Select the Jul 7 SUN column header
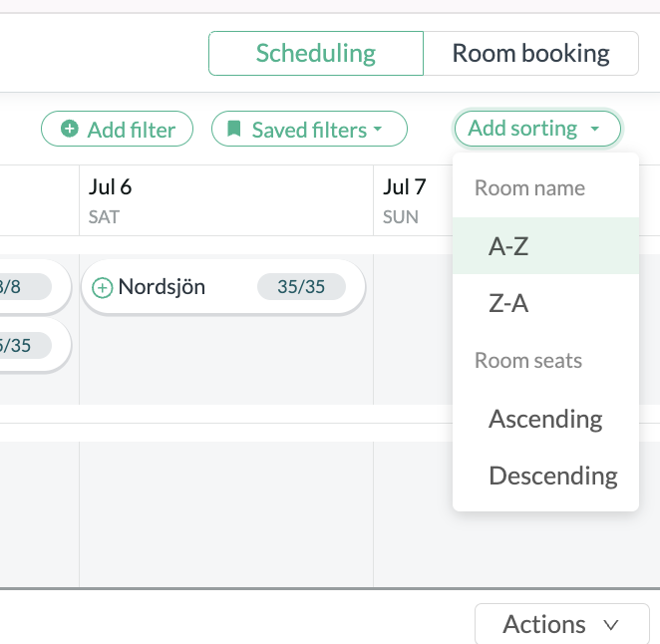The image size is (660, 644). pos(413,200)
